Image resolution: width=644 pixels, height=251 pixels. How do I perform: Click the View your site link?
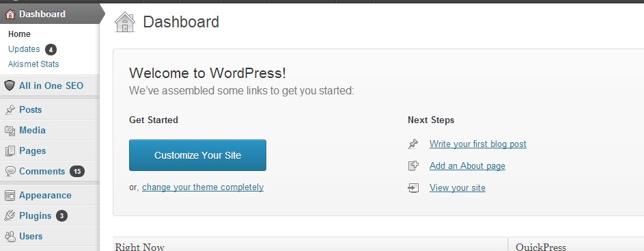click(458, 188)
